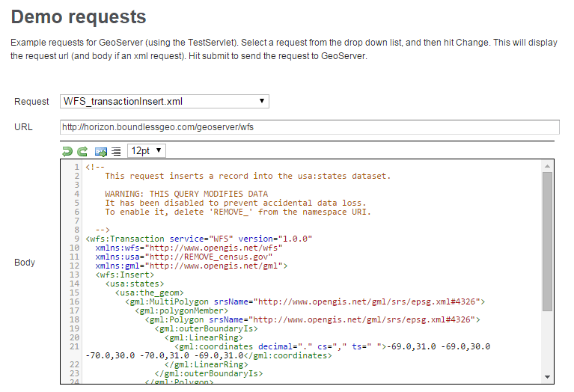Image resolution: width=574 pixels, height=392 pixels.
Task: Click the gml:coordinates decimal line
Action: (329, 346)
